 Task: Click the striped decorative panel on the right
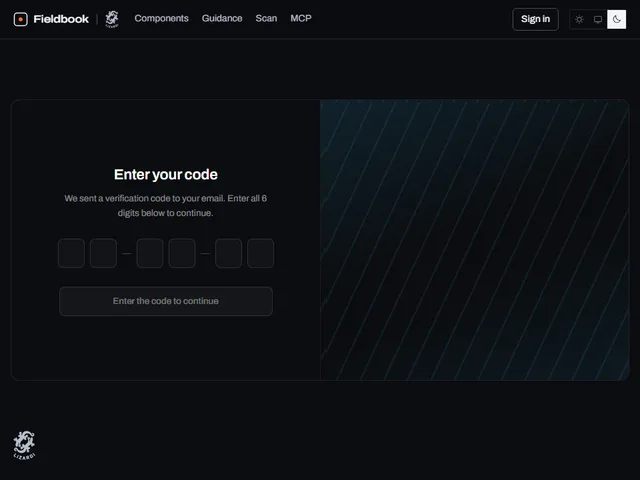474,240
